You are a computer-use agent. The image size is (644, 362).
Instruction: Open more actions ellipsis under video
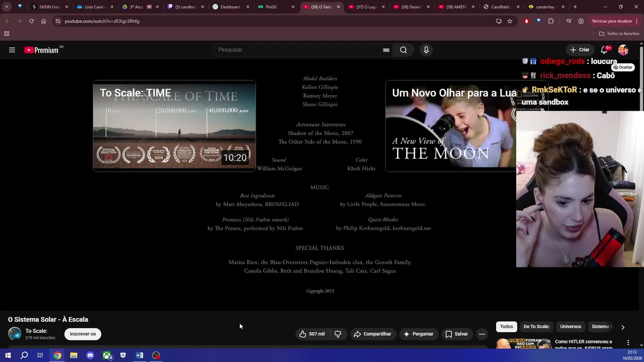pos(482,334)
